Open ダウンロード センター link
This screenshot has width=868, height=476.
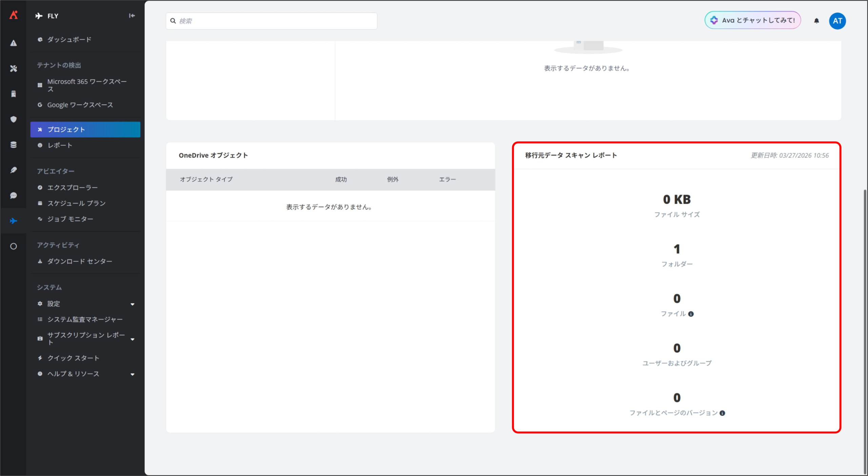pyautogui.click(x=80, y=261)
